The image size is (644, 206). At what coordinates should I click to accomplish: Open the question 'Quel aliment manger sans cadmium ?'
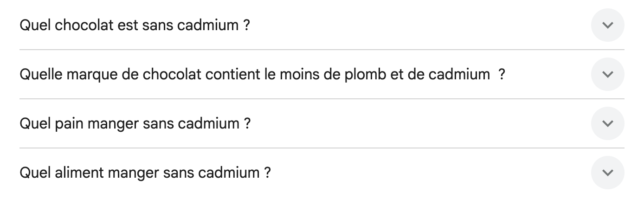[x=145, y=173]
